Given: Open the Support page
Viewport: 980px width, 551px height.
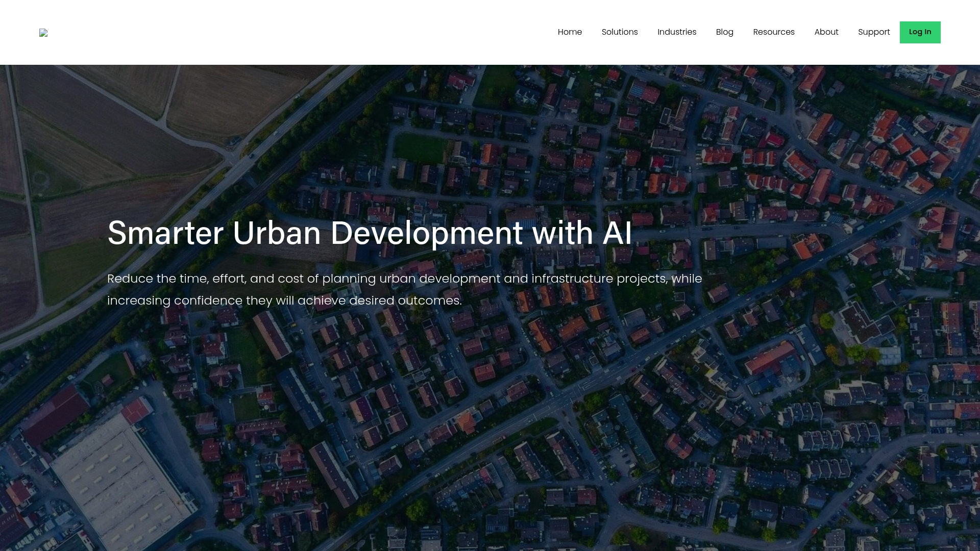Looking at the screenshot, I should point(874,32).
